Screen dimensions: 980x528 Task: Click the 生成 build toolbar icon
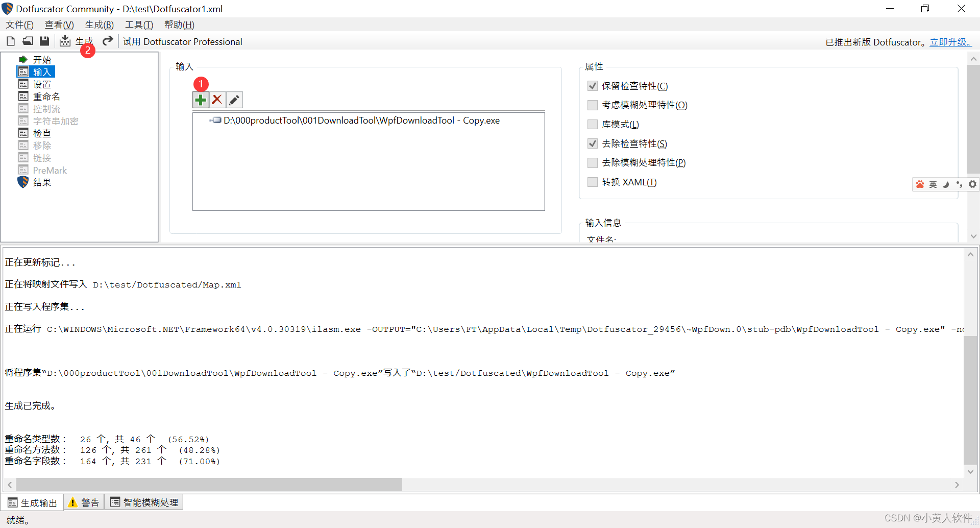[65, 41]
